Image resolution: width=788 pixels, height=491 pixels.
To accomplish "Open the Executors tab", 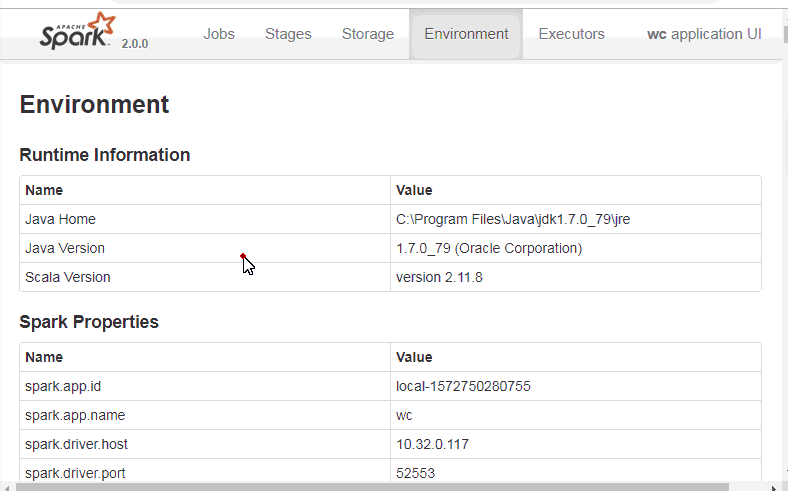I will pyautogui.click(x=571, y=34).
